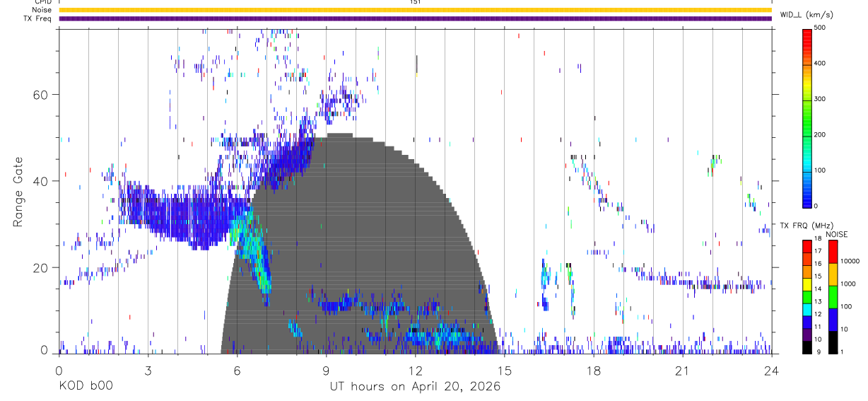Click the '17' value on the TX FRQ scale
868x401 pixels.
818,251
